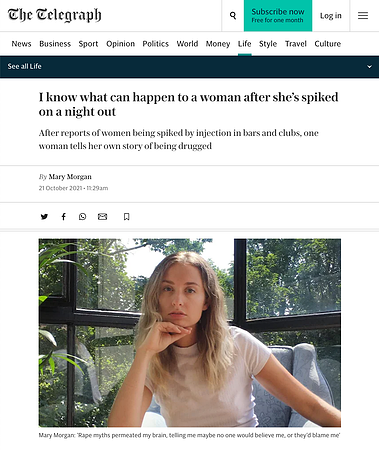Save article with bookmark icon
This screenshot has height=450, width=379.
click(x=126, y=217)
